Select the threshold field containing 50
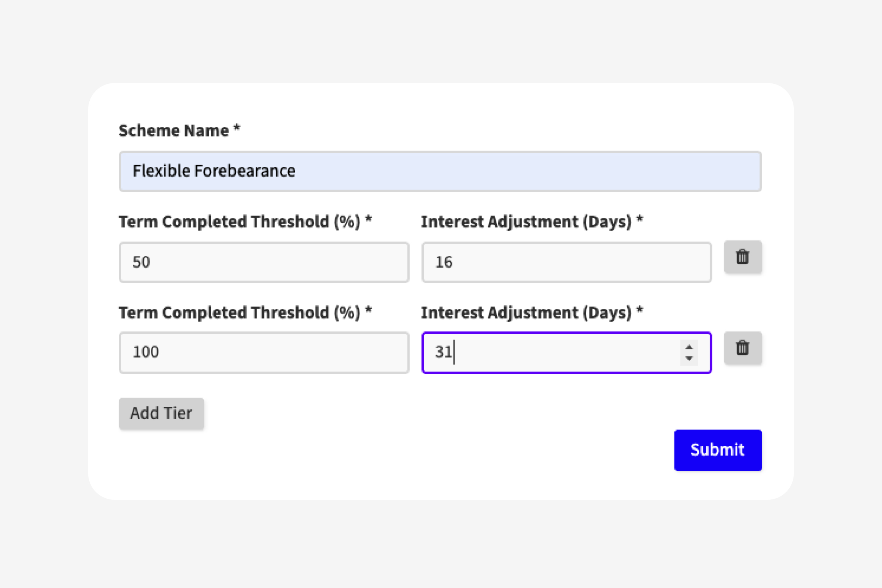The width and height of the screenshot is (882, 588). coord(263,262)
